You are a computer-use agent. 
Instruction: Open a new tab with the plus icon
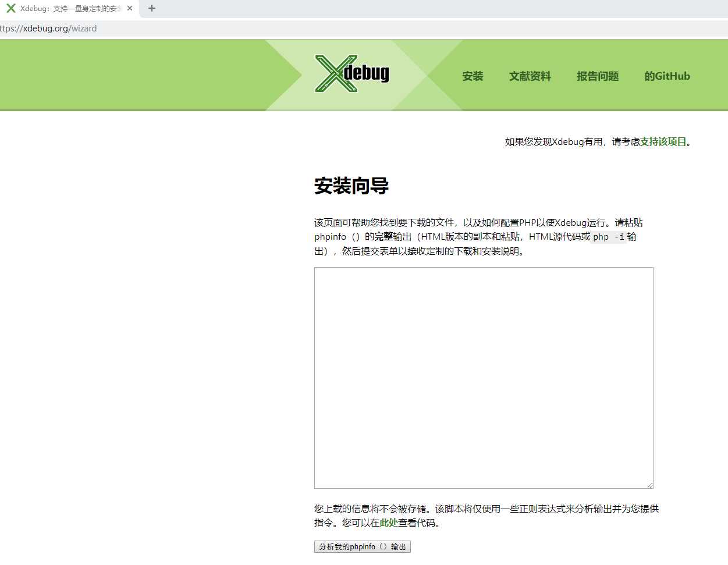(x=151, y=8)
